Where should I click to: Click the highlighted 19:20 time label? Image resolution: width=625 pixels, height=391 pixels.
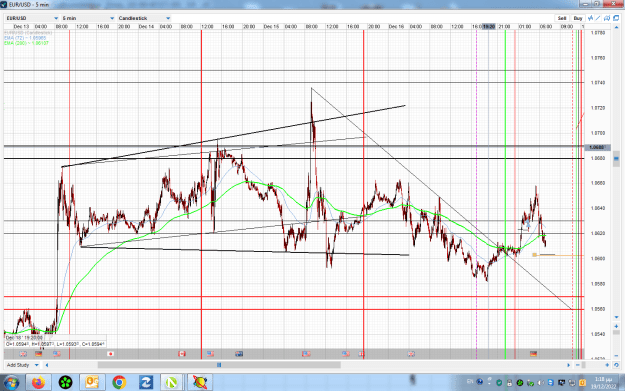pyautogui.click(x=489, y=27)
